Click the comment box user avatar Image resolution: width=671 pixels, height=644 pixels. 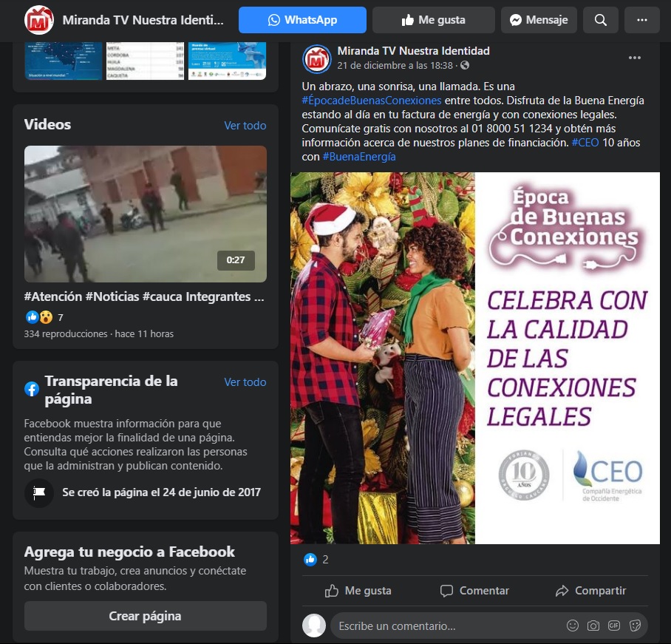[314, 626]
